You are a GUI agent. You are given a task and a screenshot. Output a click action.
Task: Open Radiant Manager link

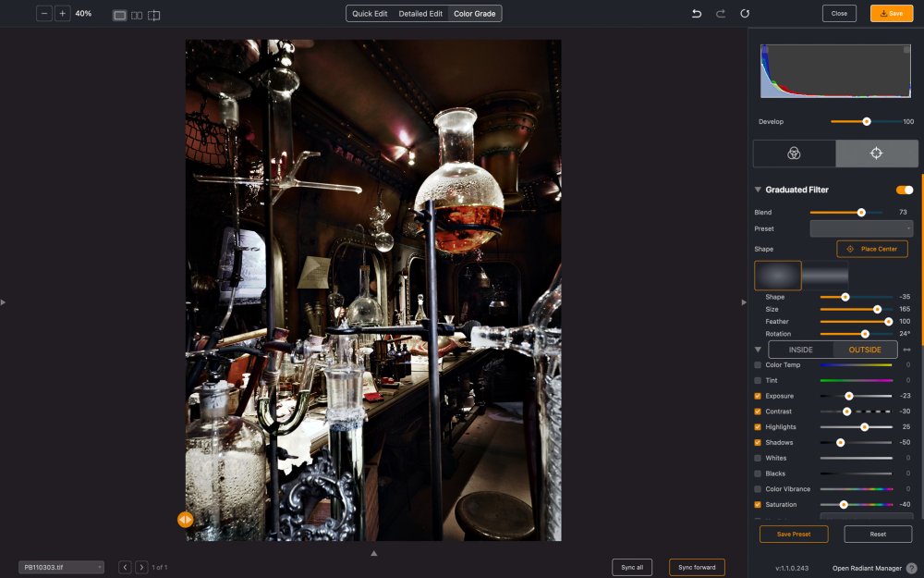[x=867, y=569]
